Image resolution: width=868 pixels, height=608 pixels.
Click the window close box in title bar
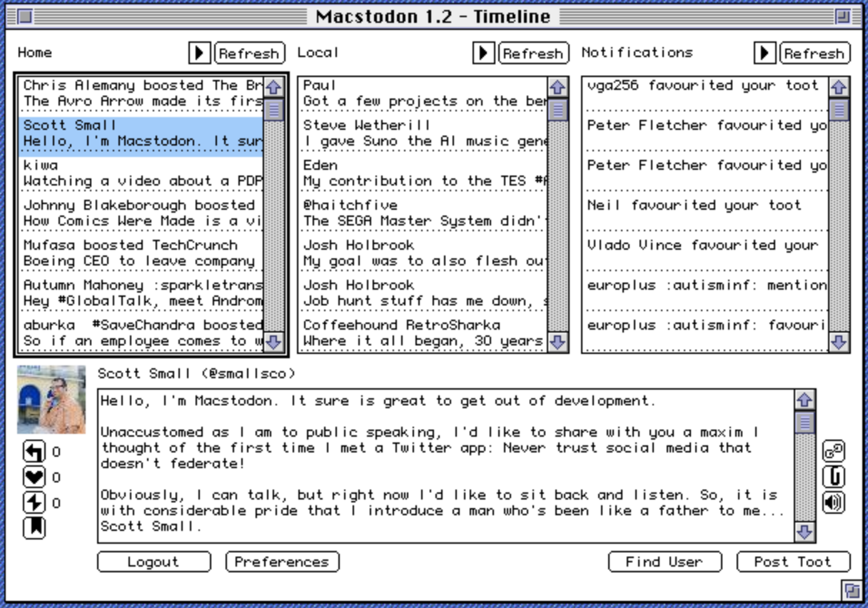[x=25, y=16]
